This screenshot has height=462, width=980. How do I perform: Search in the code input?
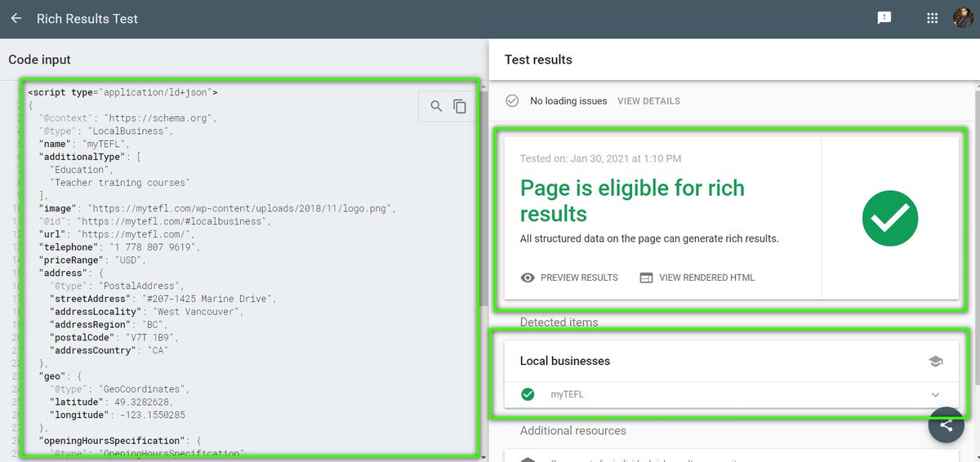click(436, 106)
